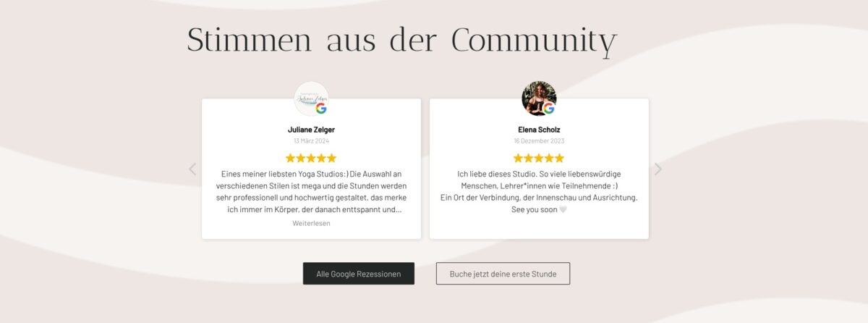Click Elena's review text Ich liebe dieses Studio
This screenshot has width=868, height=323.
539,192
